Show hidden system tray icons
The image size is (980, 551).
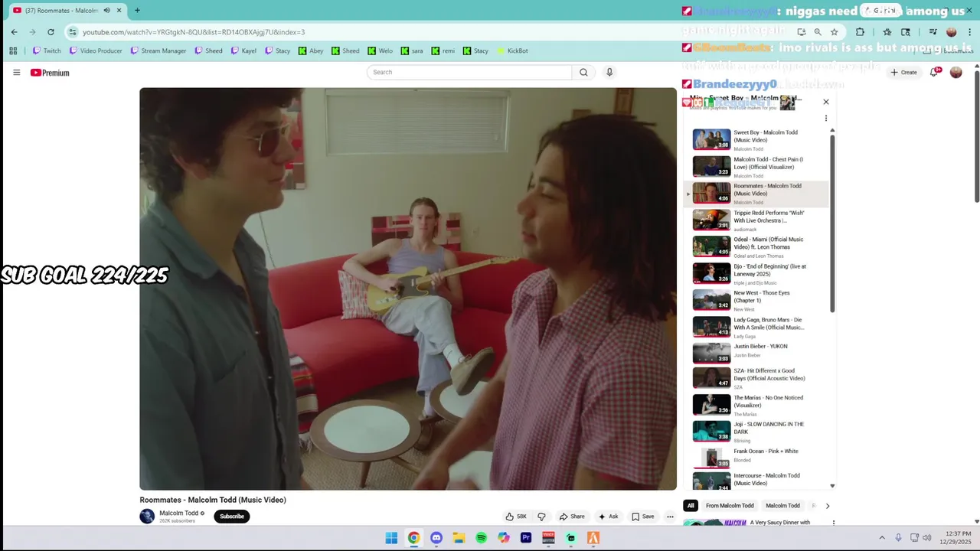pyautogui.click(x=882, y=538)
